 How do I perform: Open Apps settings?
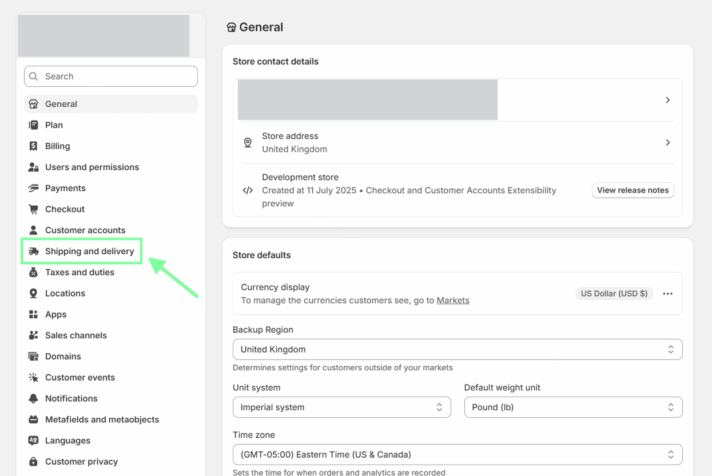[x=111, y=314]
